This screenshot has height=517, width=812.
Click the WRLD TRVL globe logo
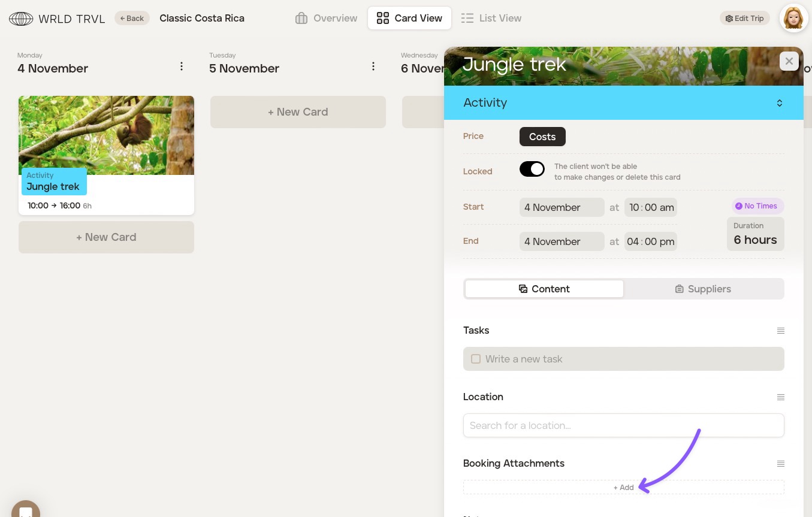tap(21, 19)
